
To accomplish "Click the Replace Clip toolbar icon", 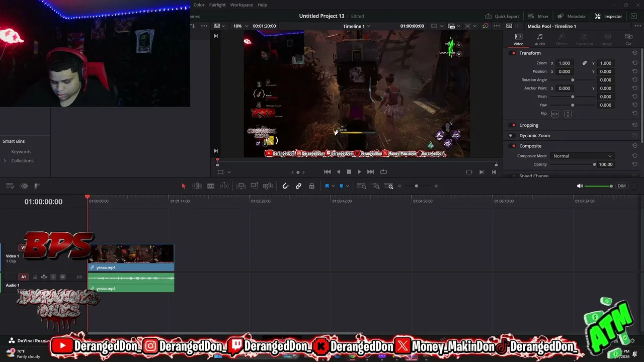I will point(268,186).
